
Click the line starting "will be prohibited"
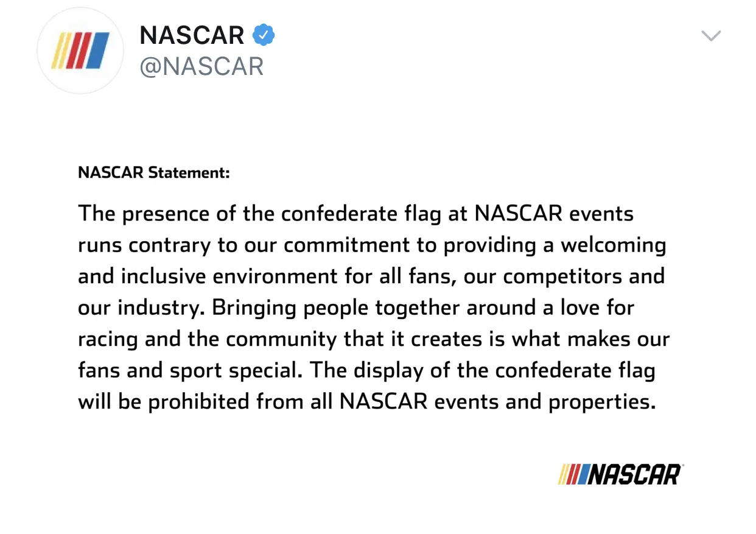(366, 402)
